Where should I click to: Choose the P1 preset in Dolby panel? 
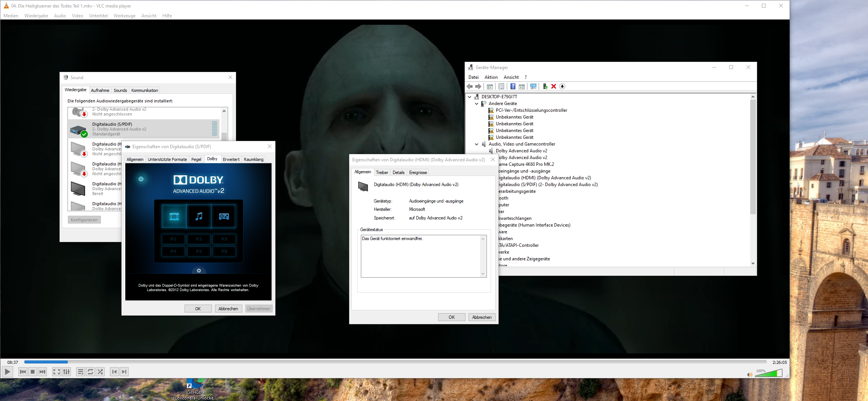pos(173,239)
